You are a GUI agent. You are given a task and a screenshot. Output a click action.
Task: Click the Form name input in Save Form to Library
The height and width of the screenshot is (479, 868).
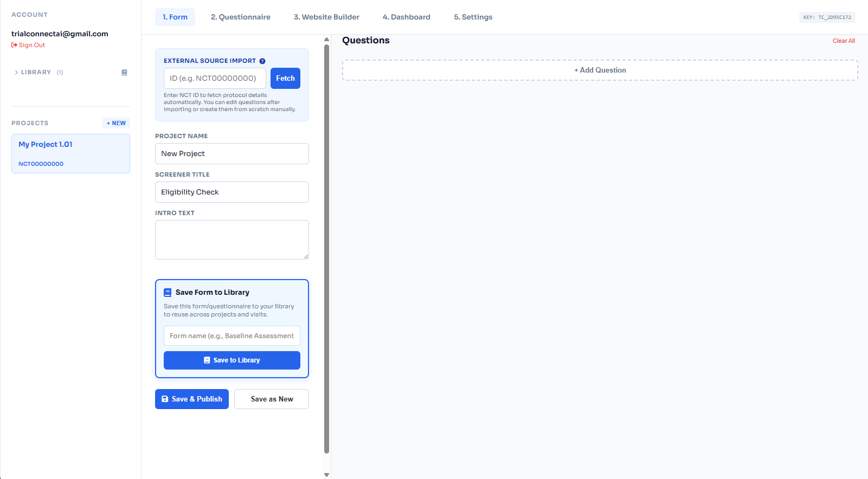pos(232,336)
